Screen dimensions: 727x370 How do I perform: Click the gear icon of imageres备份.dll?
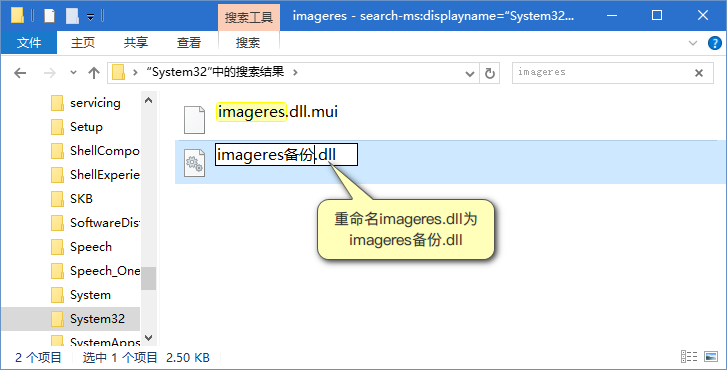(x=194, y=162)
